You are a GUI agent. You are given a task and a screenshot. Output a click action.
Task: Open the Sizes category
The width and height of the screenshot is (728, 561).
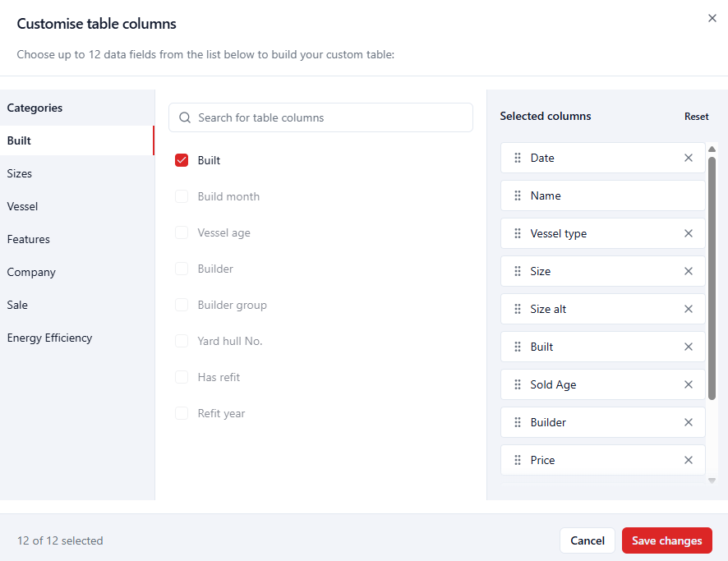tap(77, 173)
